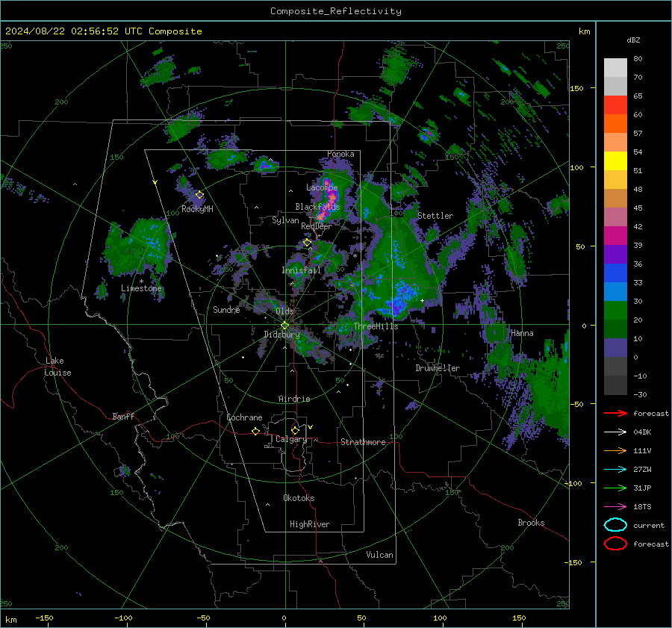Click the Sylvan label
Image resolution: width=672 pixels, height=628 pixels.
coord(285,220)
